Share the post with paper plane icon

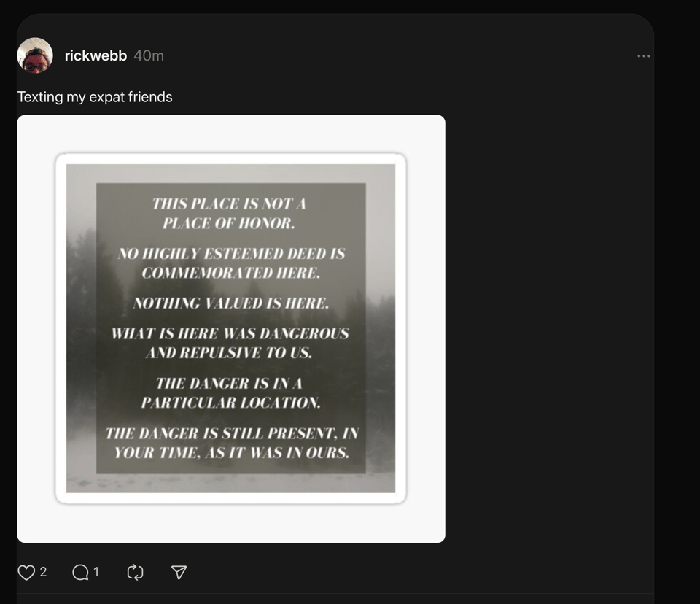coord(179,573)
